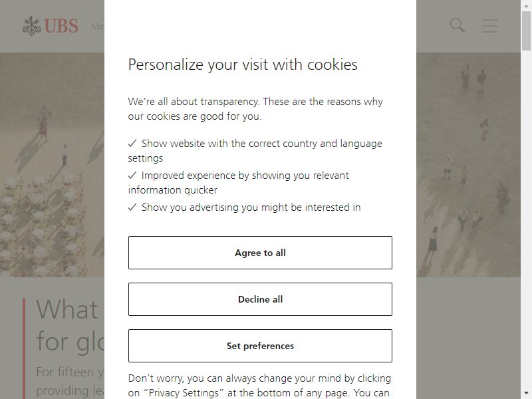Click the dimmed "What" headline behind dialog
The image size is (532, 399).
click(x=67, y=310)
